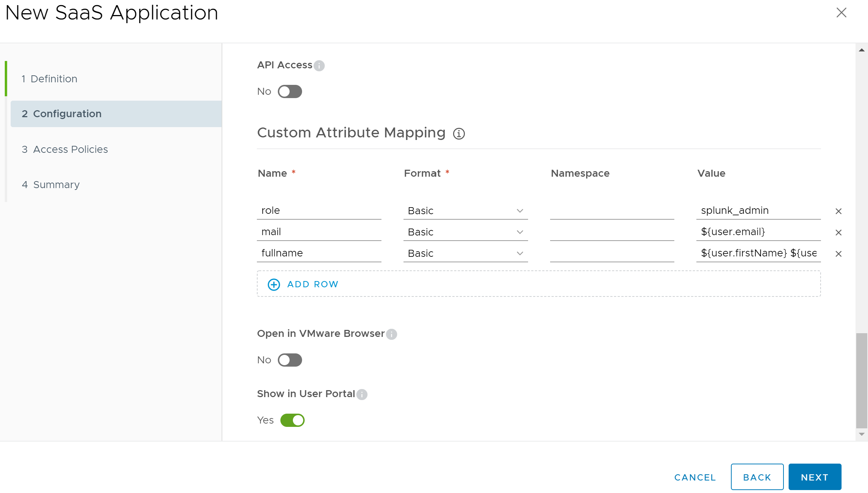Remove the role attribute row
This screenshot has height=493, width=868.
(x=838, y=211)
